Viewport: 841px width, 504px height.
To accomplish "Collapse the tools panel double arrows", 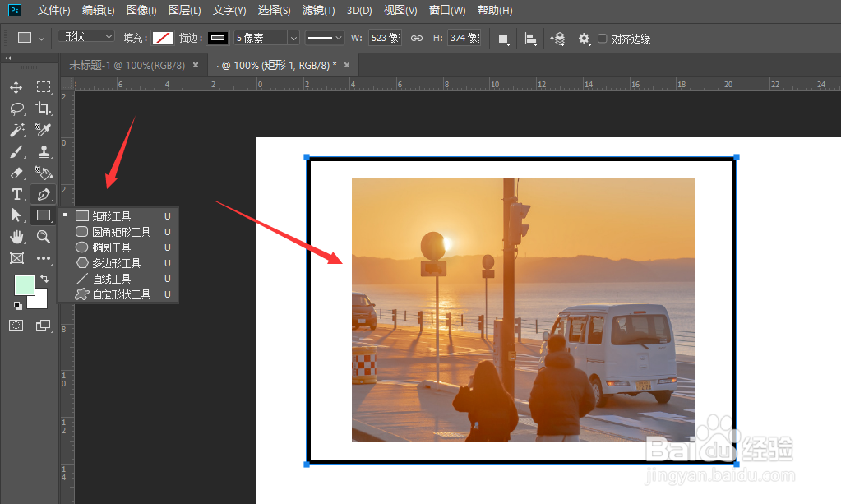I will [7, 58].
